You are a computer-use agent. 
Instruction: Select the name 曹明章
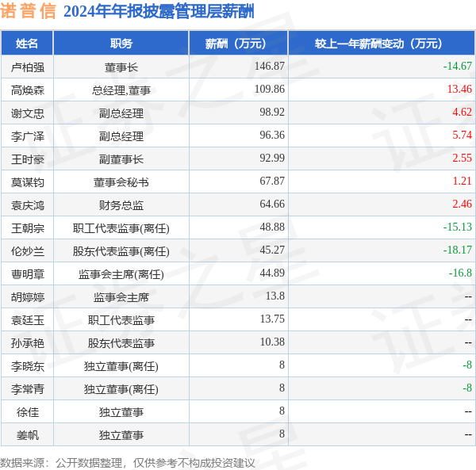click(28, 274)
